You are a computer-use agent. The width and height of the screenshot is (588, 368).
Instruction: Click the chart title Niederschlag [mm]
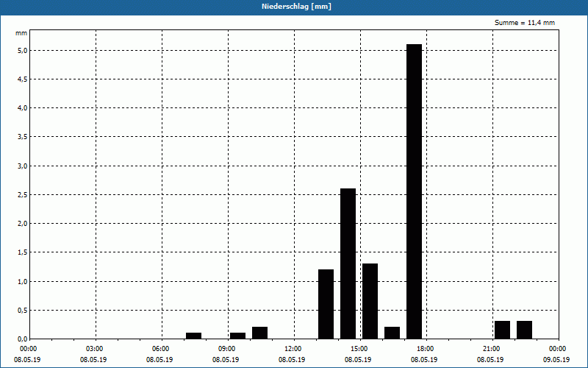click(x=296, y=7)
